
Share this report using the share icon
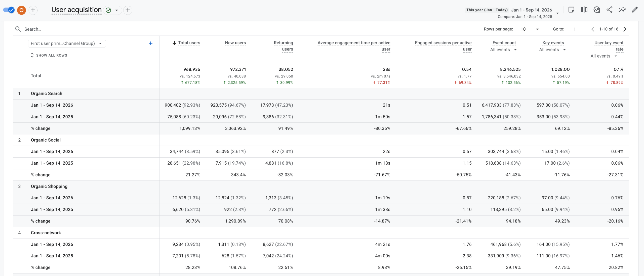coord(609,10)
